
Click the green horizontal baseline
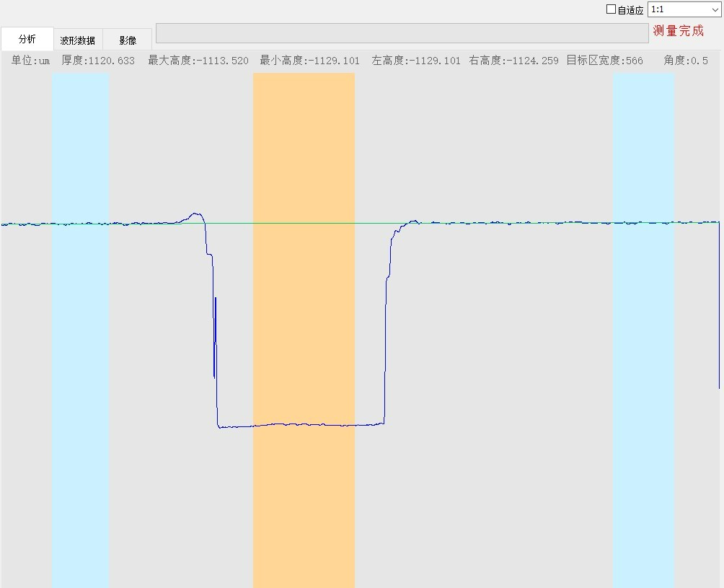point(505,223)
